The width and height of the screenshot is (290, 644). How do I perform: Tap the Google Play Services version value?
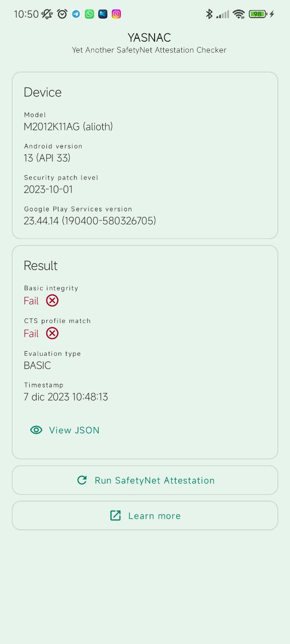90,221
